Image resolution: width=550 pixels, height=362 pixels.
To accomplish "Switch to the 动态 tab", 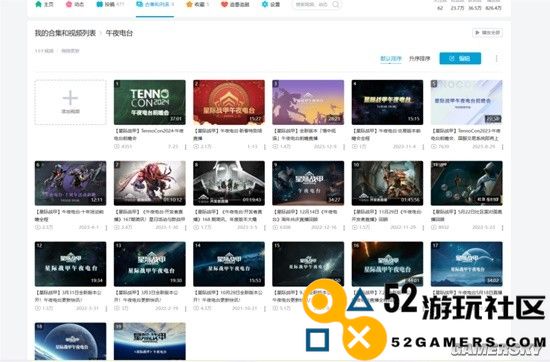I will tap(75, 5).
